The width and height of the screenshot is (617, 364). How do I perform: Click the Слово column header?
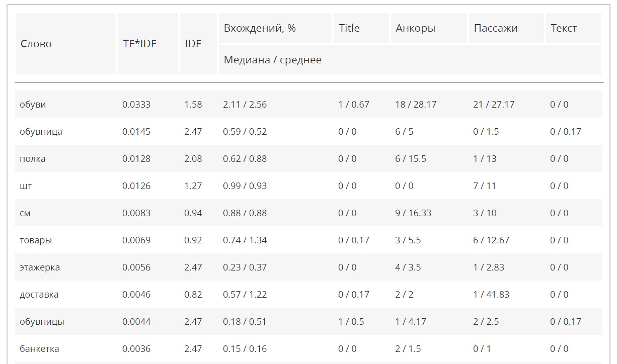36,44
